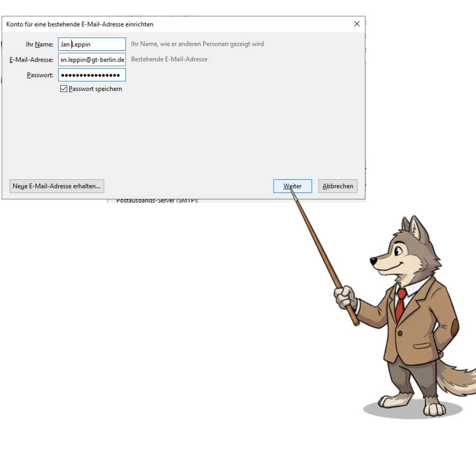Click the 'Passwort:' field label
This screenshot has width=476, height=476.
click(40, 75)
